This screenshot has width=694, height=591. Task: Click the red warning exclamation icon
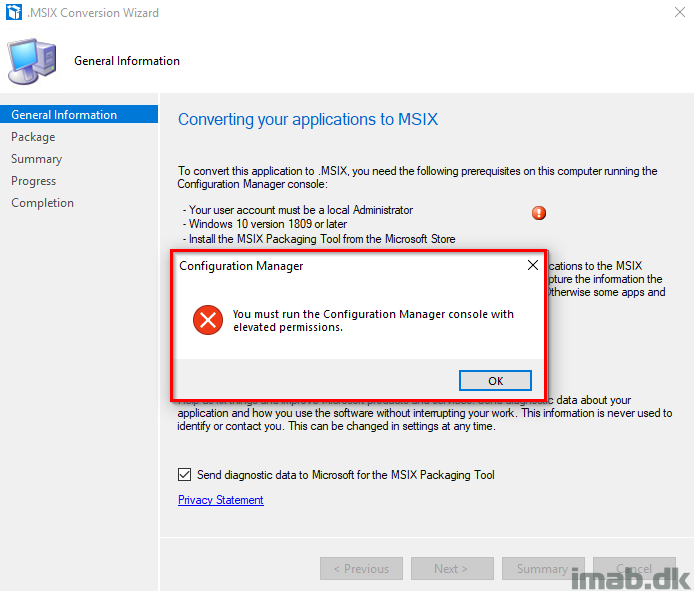point(539,213)
